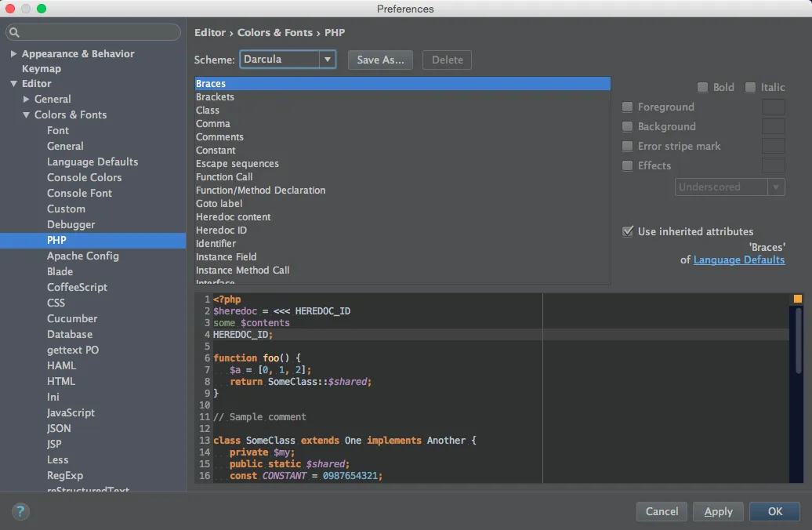The image size is (812, 530).
Task: Enable the Effects checkbox
Action: click(627, 165)
